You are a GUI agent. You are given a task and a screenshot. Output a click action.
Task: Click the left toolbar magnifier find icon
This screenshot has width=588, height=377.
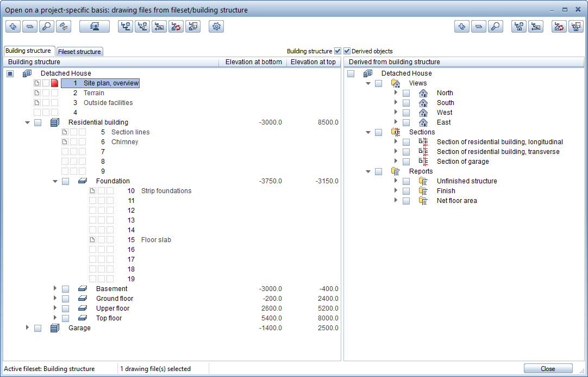point(47,27)
